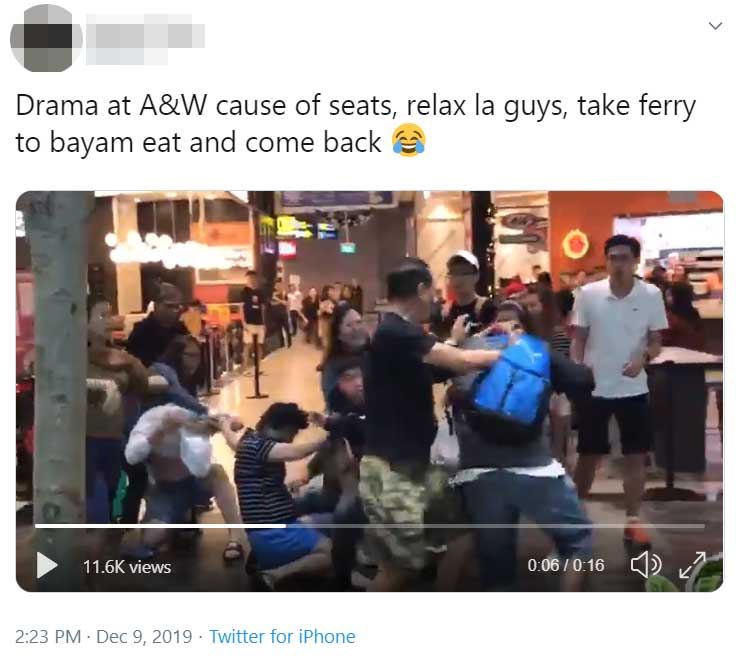Image resolution: width=736 pixels, height=663 pixels.
Task: Click the 2:23 PM Dec 9, 2019 timestamp
Action: tap(103, 637)
